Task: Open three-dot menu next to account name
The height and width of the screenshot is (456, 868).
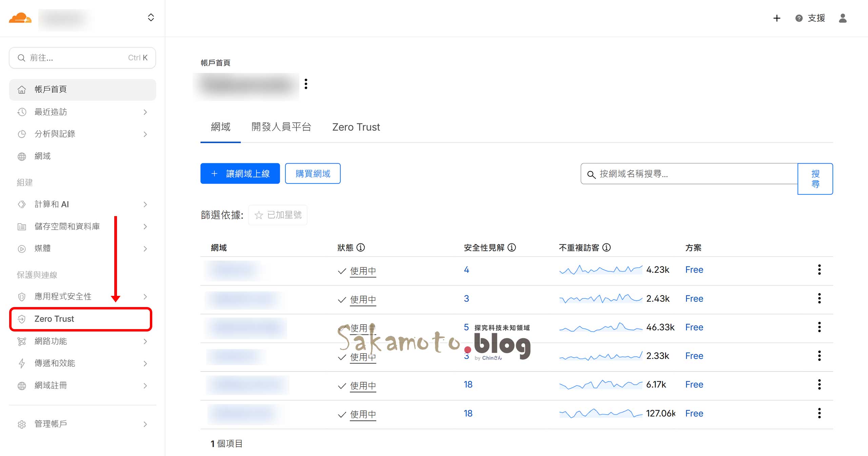Action: (306, 84)
